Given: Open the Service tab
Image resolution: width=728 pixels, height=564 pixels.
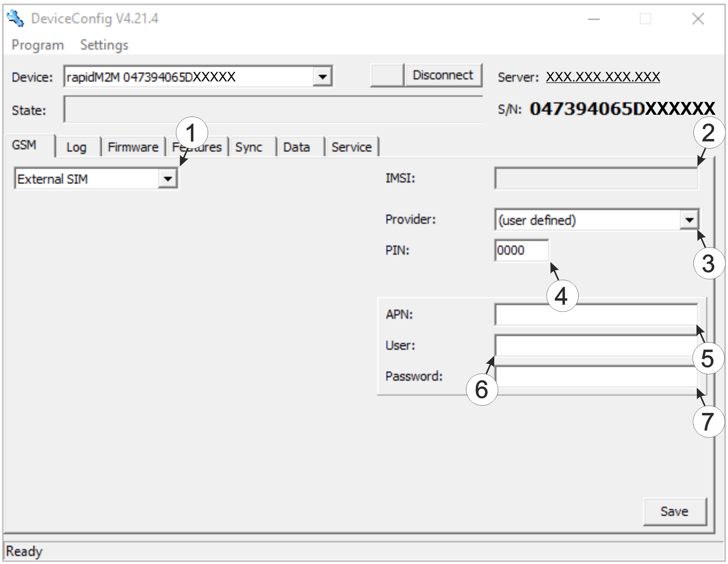Looking at the screenshot, I should pos(351,147).
